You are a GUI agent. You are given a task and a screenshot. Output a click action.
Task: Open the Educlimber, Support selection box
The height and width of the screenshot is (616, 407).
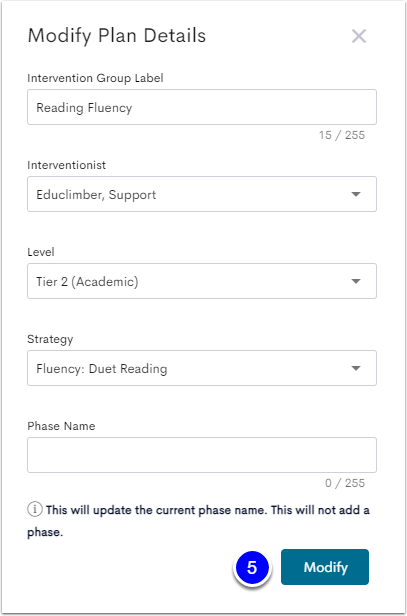202,194
